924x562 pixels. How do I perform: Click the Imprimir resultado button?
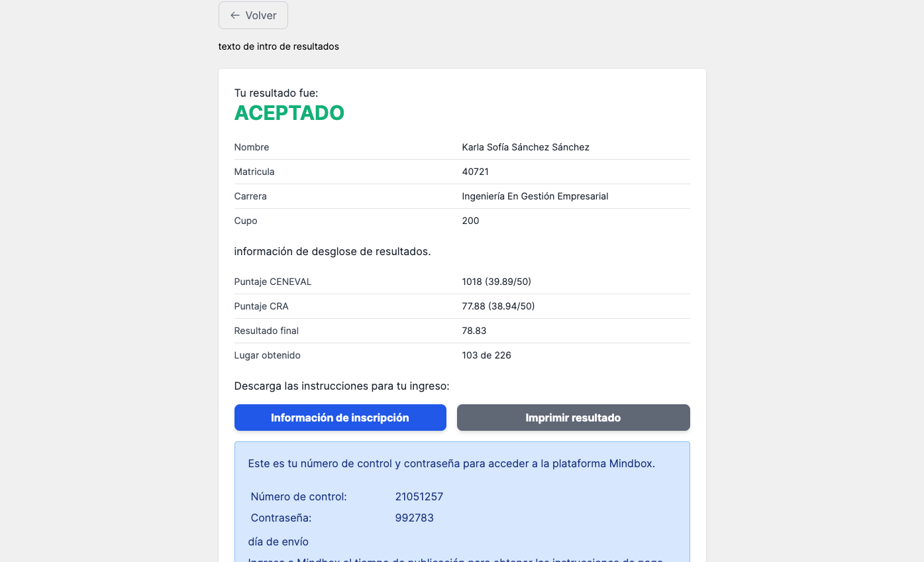point(574,418)
